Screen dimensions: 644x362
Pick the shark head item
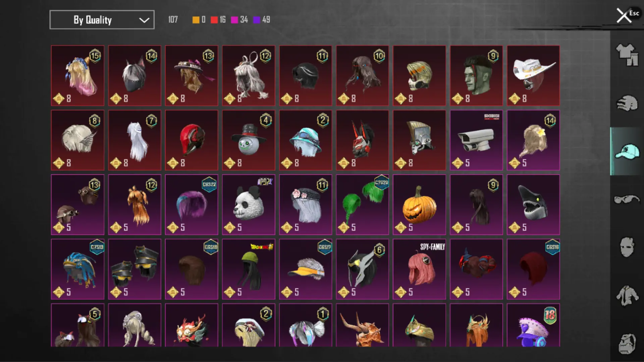[533, 204]
